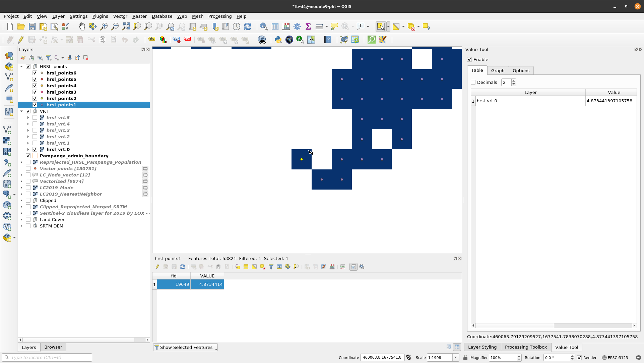This screenshot has height=363, width=644.
Task: Open the Scale dropdown
Action: pos(455,358)
